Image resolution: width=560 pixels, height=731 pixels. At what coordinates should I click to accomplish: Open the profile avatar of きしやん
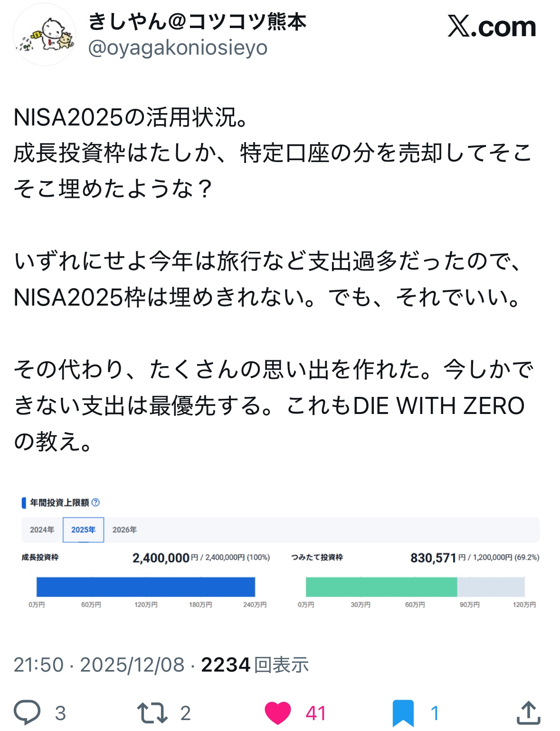44,35
